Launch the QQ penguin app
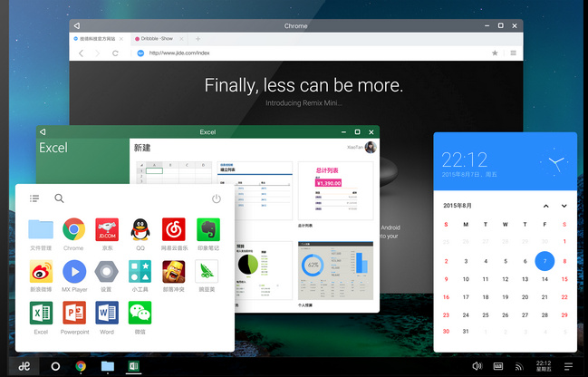 click(140, 229)
